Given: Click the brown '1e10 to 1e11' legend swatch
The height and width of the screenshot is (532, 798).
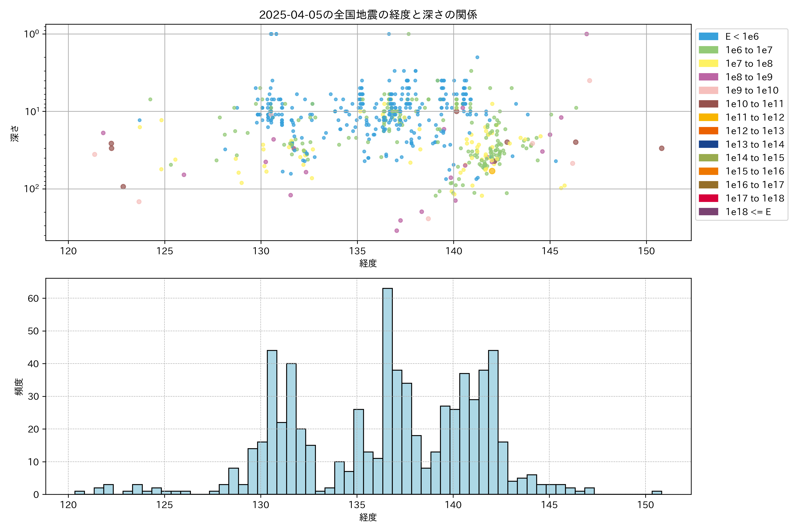Looking at the screenshot, I should [708, 104].
